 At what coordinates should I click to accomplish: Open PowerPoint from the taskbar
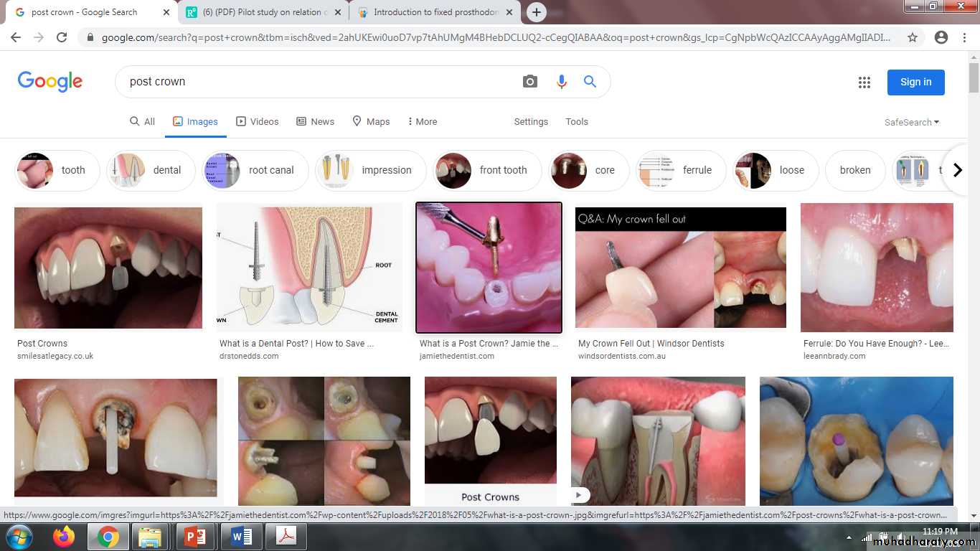point(195,536)
